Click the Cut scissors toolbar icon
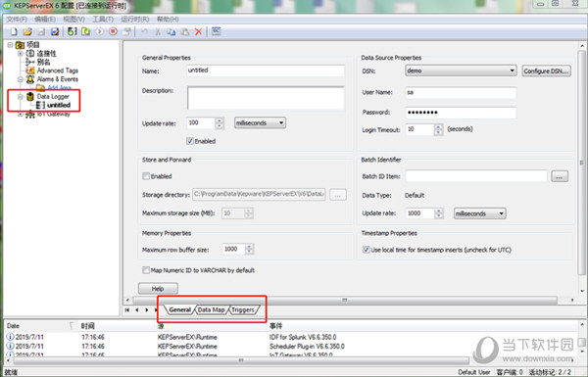Image resolution: width=588 pixels, height=377 pixels. click(x=158, y=32)
